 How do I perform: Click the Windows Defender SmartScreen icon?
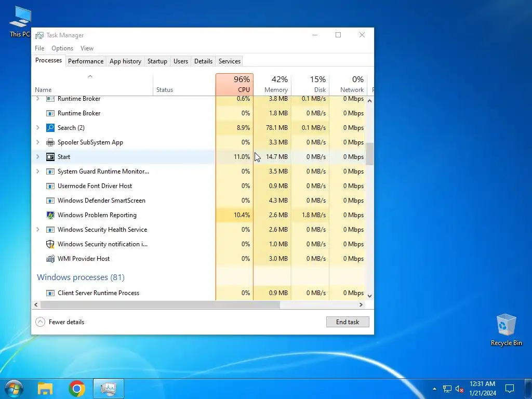click(x=50, y=201)
